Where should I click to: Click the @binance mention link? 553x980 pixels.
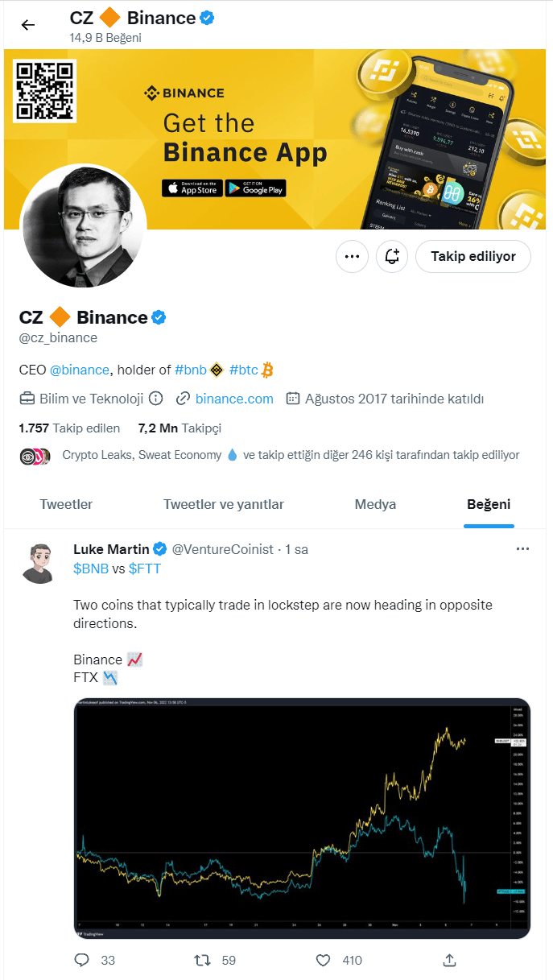tap(80, 370)
